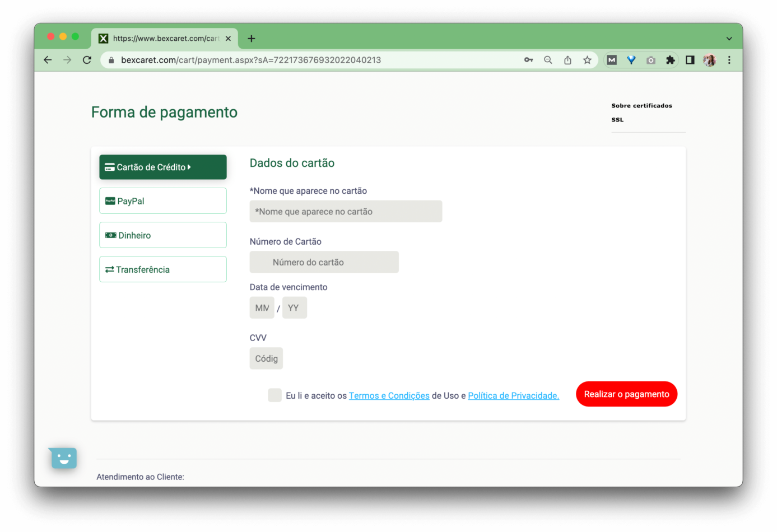Click the zoom magnifier icon in address bar
This screenshot has width=777, height=532.
tap(548, 60)
